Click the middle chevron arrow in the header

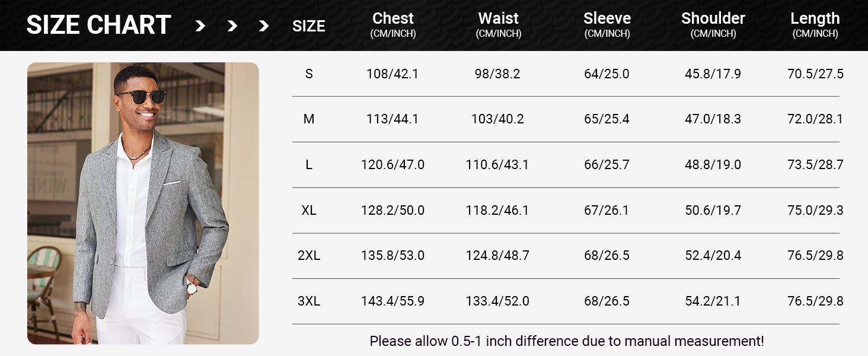(x=232, y=26)
